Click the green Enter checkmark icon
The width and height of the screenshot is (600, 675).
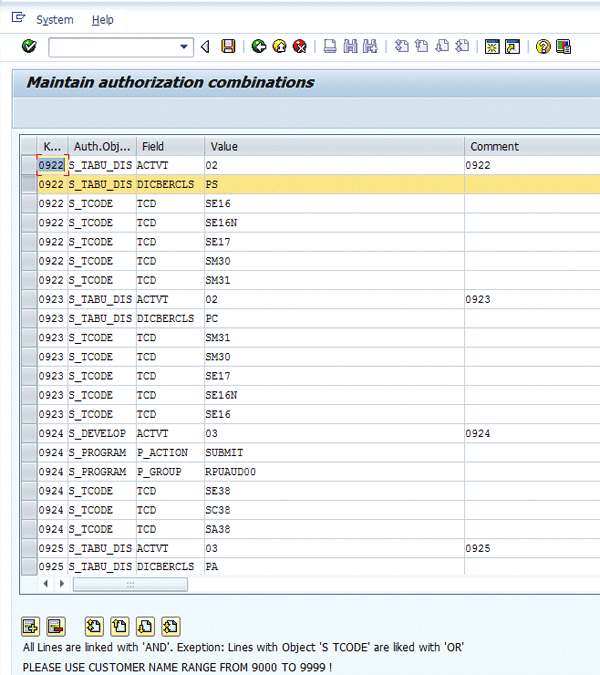(28, 47)
